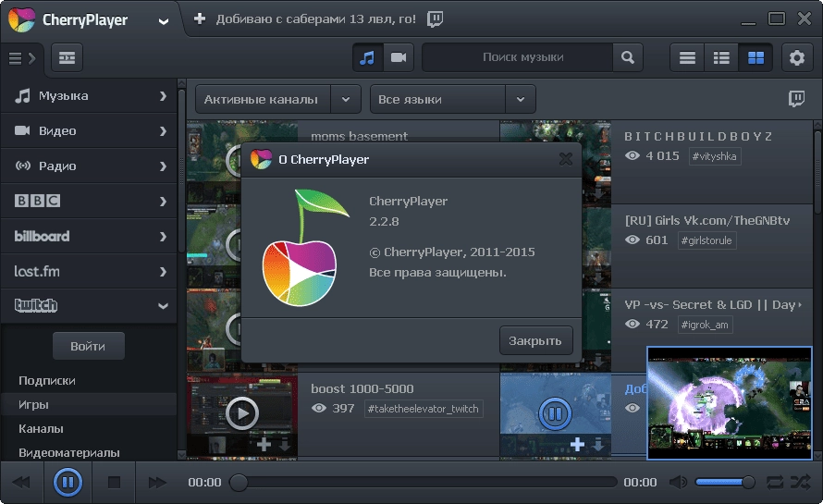Click the playback seek bar
This screenshot has width=823, height=504.
[x=424, y=482]
